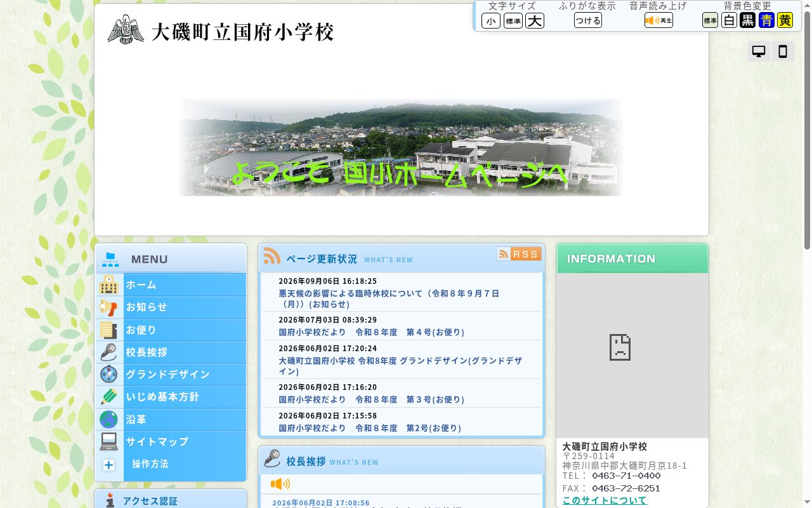812x508 pixels.
Task: Click the 沿革 globe icon
Action: 109,420
